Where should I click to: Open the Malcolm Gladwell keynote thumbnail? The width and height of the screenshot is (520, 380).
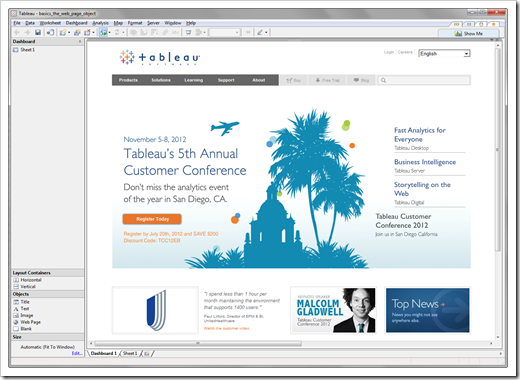click(x=333, y=310)
